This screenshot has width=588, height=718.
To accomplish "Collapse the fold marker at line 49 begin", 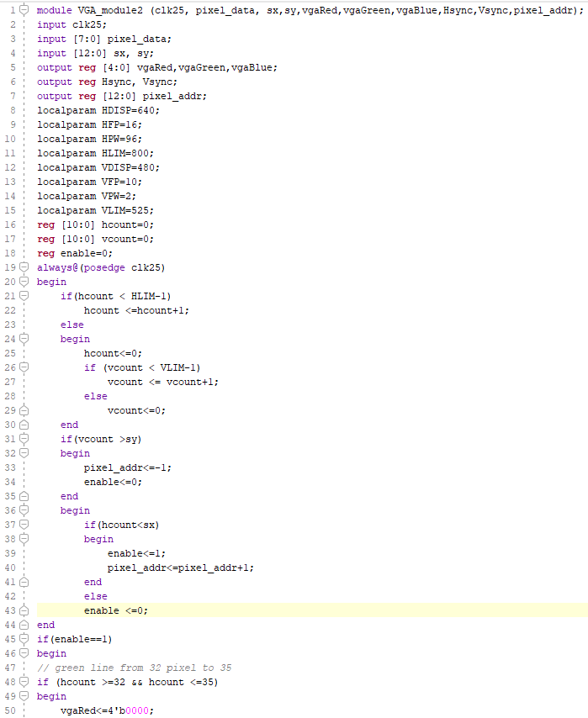I will [x=24, y=696].
